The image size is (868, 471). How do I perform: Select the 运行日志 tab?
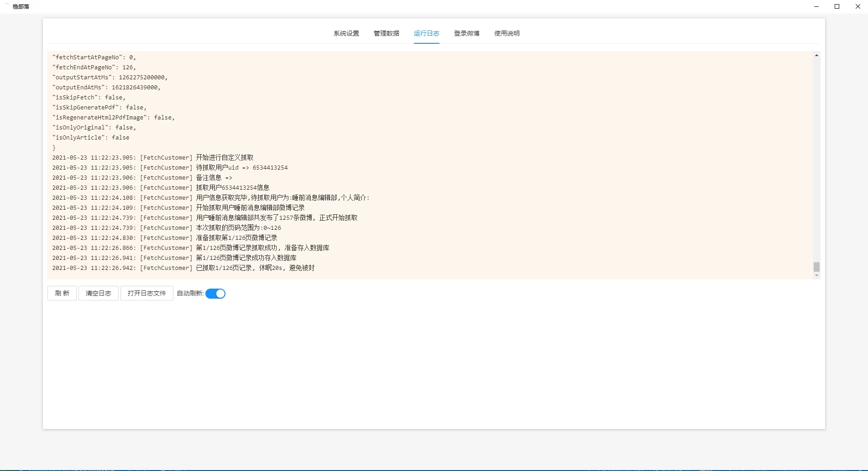426,33
